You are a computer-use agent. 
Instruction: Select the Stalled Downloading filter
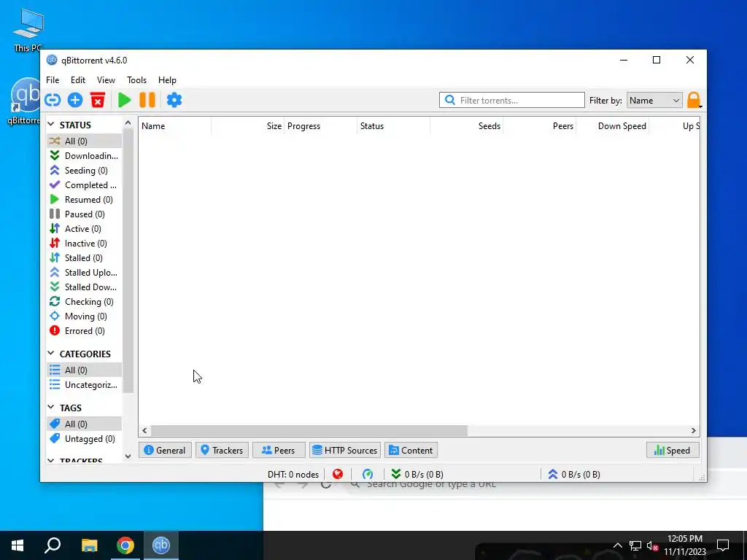point(85,287)
